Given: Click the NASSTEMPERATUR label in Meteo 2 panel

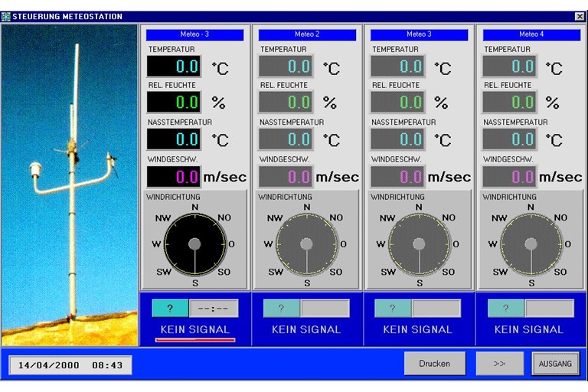Looking at the screenshot, I should click(x=292, y=122).
